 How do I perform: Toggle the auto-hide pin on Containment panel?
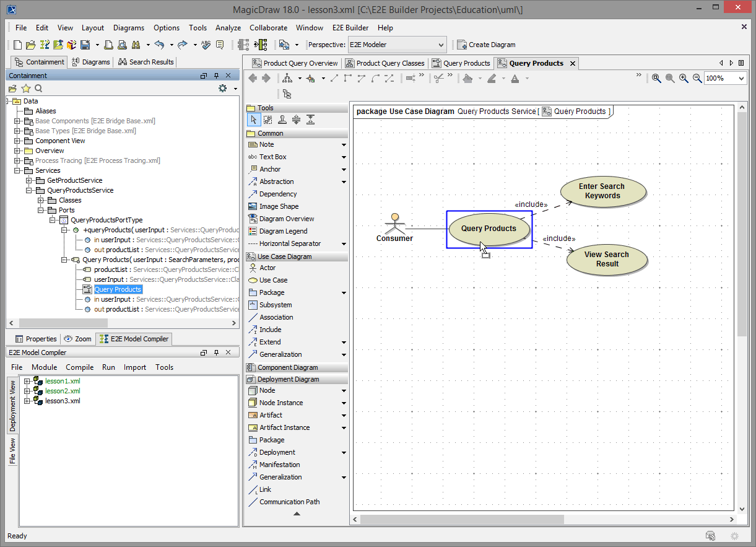pos(215,75)
